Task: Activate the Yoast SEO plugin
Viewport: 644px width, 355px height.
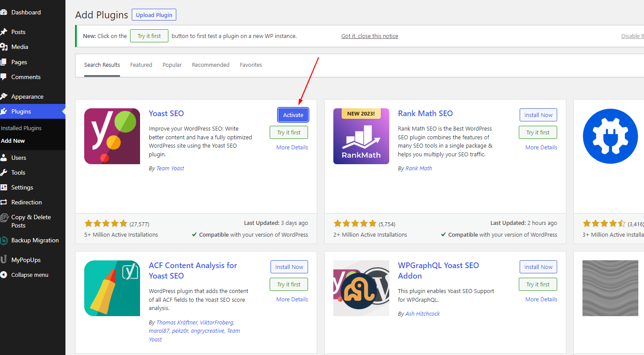Action: pos(293,115)
